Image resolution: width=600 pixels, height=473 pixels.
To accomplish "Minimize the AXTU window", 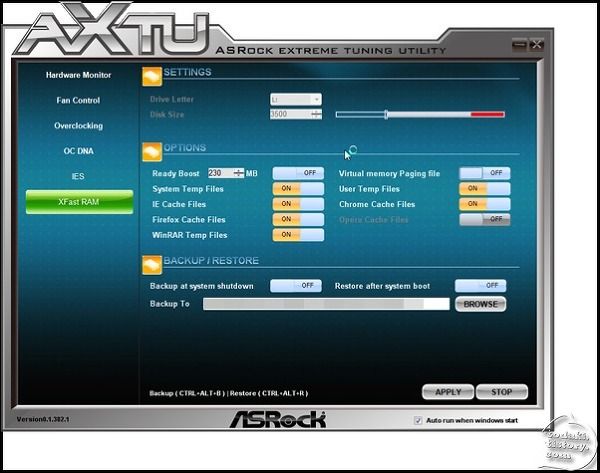I will coord(519,45).
